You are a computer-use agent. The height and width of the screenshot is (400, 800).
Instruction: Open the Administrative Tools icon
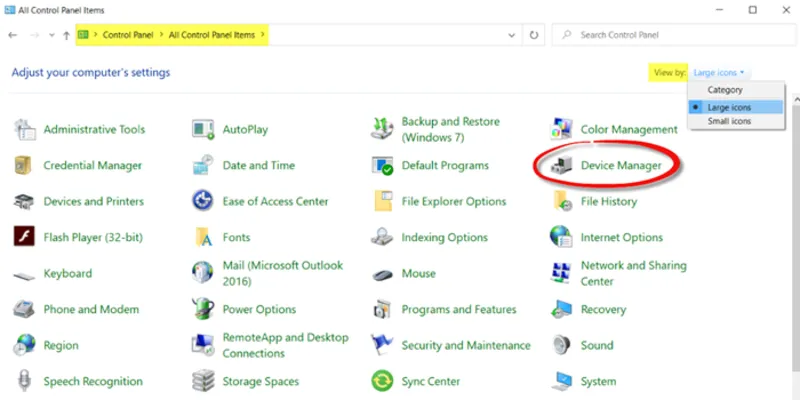(24, 129)
